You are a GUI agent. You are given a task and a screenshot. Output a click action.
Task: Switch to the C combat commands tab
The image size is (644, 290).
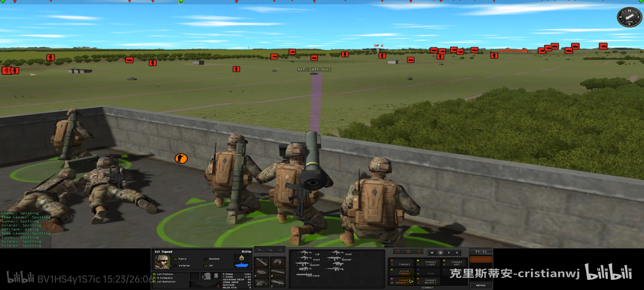coord(440,253)
